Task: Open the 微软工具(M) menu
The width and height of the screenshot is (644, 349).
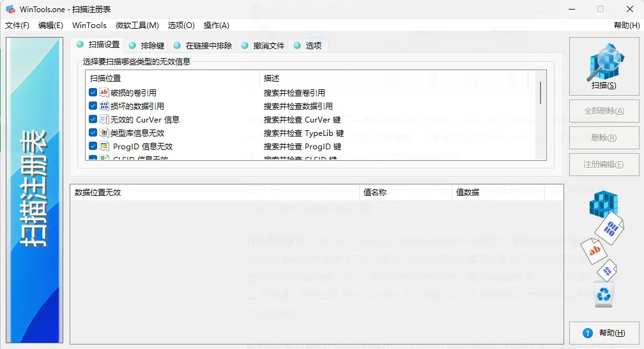Action: 137,26
